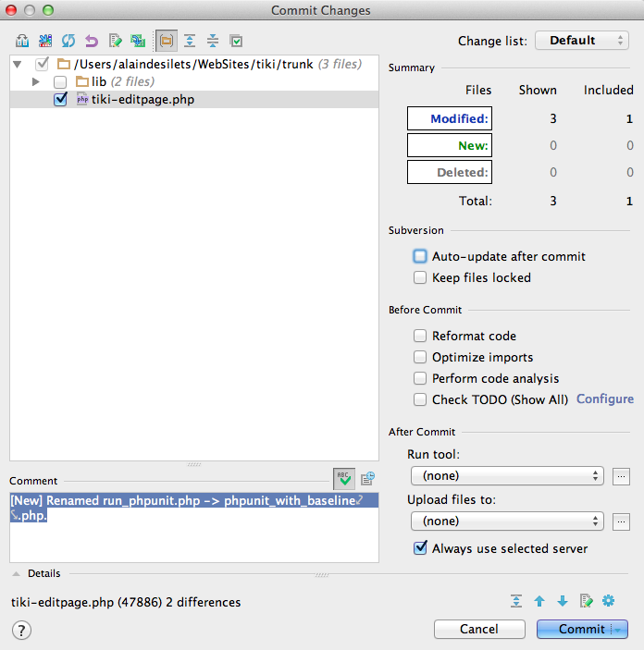Viewport: 644px width, 650px height.
Task: Select the tiki-editpage.php file row
Action: (194, 100)
